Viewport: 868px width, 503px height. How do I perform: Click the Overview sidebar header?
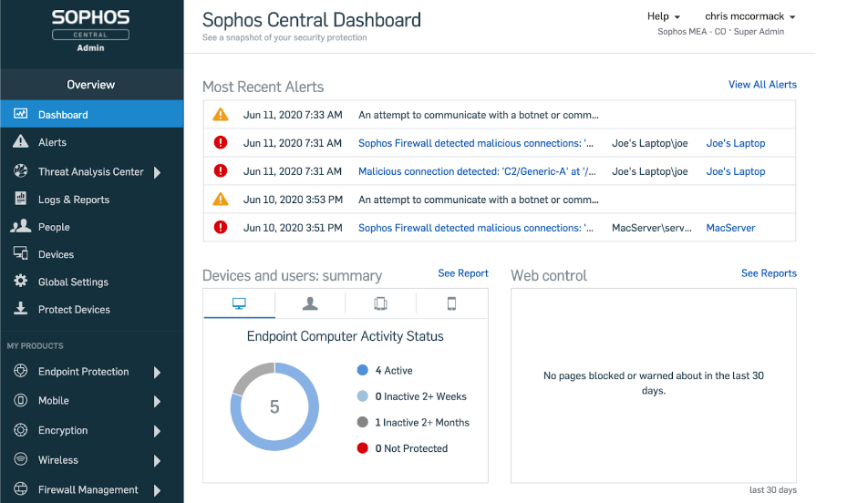point(91,85)
